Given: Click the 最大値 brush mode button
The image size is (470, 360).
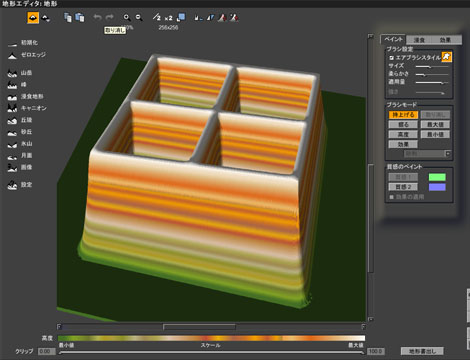Looking at the screenshot, I should 435,124.
